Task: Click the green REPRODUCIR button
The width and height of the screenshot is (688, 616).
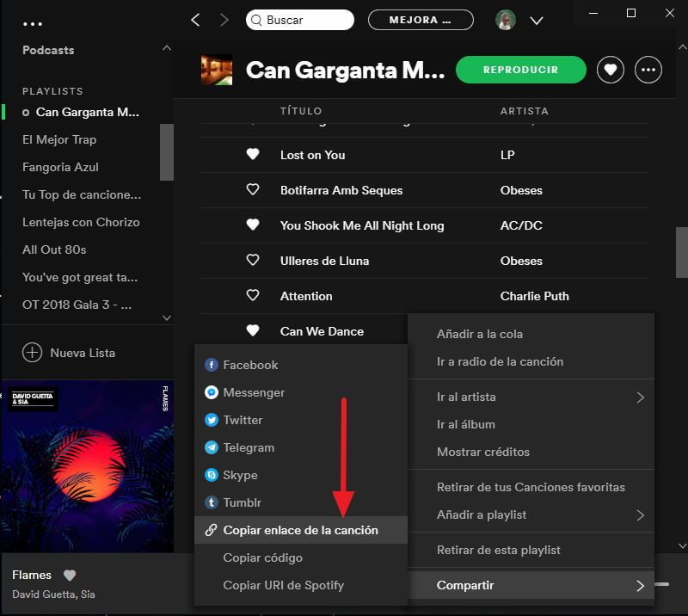Action: [x=521, y=70]
